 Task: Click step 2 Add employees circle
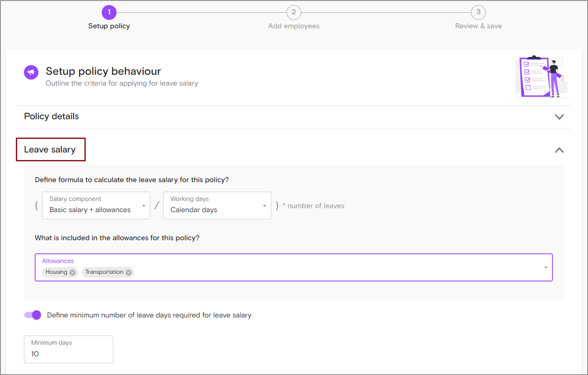click(293, 12)
